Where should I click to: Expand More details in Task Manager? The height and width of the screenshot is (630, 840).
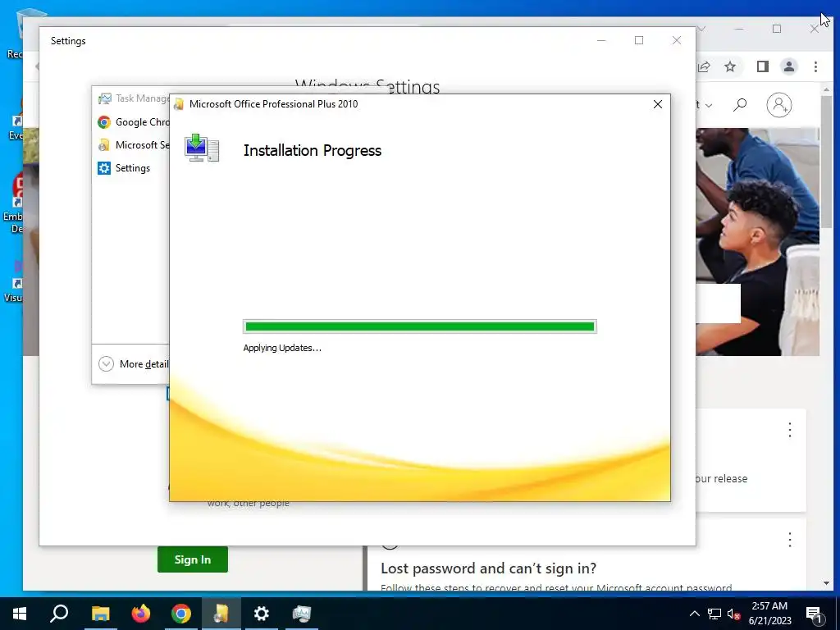134,364
